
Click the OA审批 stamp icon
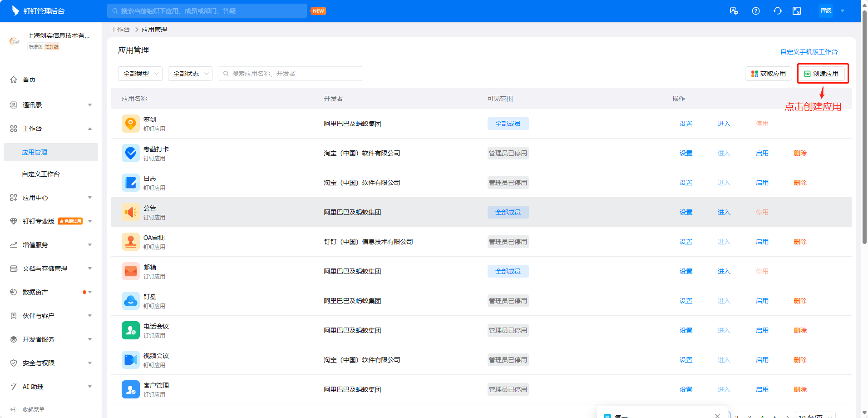130,242
